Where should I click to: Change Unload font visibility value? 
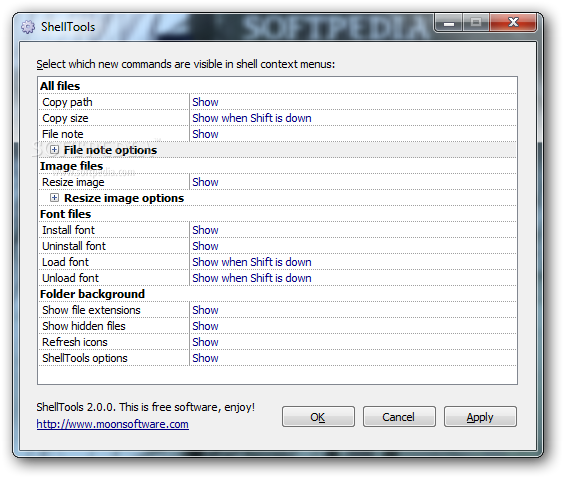pos(252,278)
